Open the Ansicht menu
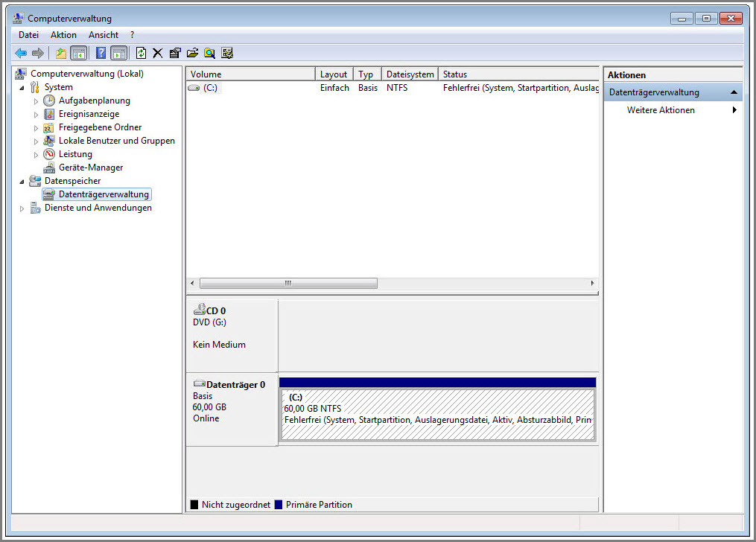This screenshot has width=756, height=542. point(104,35)
